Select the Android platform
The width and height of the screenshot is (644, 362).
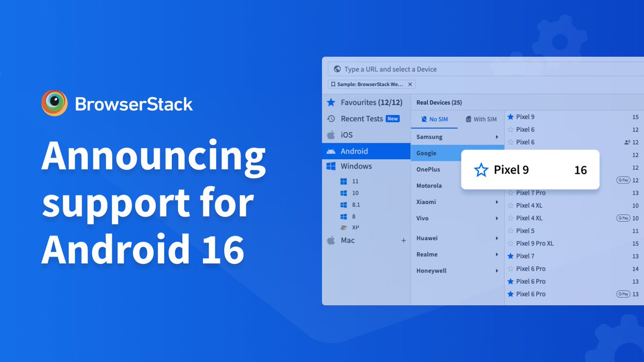[x=367, y=151]
